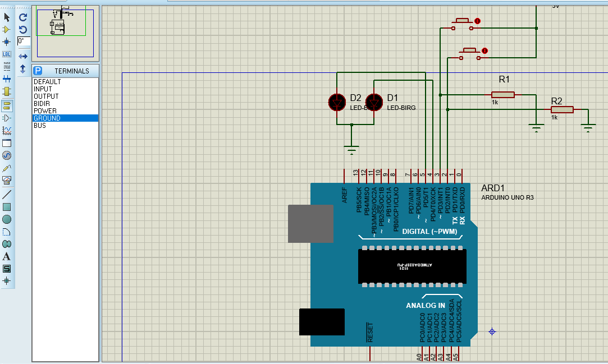Click the Arduino RESET pin label
This screenshot has width=608, height=364.
370,333
